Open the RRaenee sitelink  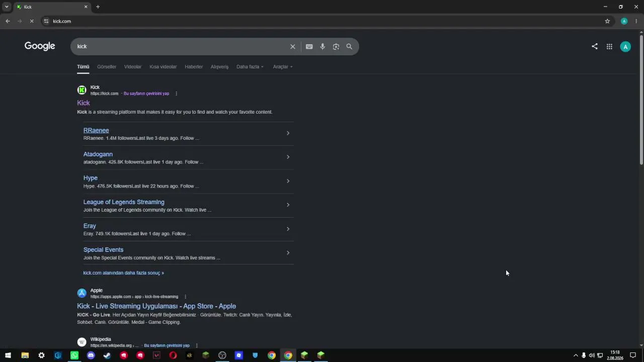pos(96,130)
